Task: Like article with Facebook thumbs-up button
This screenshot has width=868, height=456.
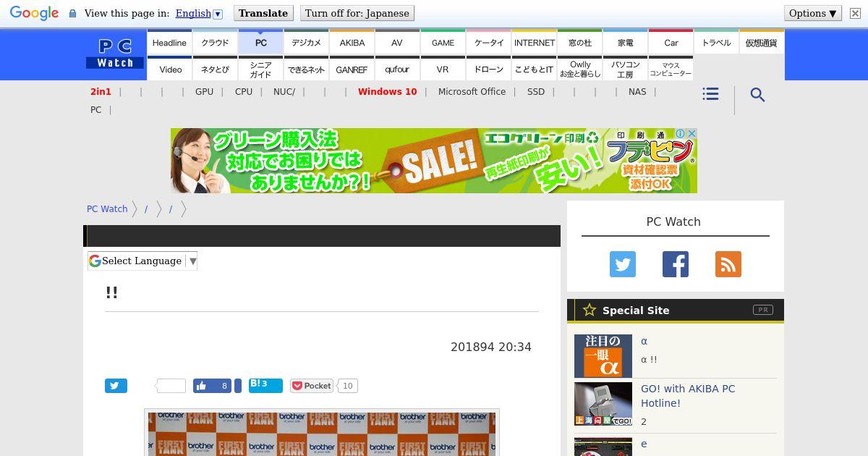Action: click(212, 386)
